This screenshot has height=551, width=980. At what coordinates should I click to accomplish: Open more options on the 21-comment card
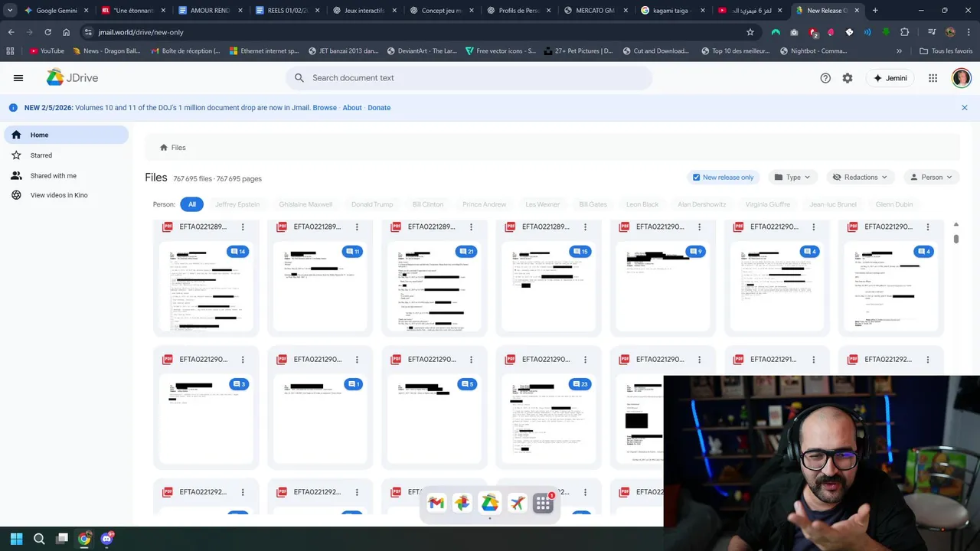(471, 227)
